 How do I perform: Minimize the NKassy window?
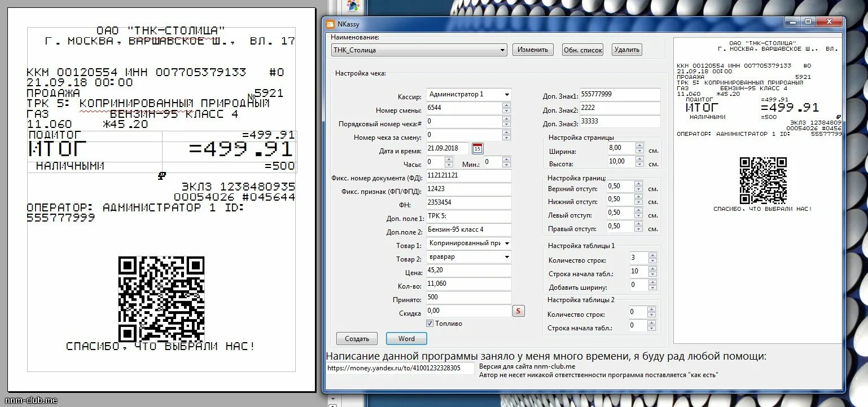point(792,21)
